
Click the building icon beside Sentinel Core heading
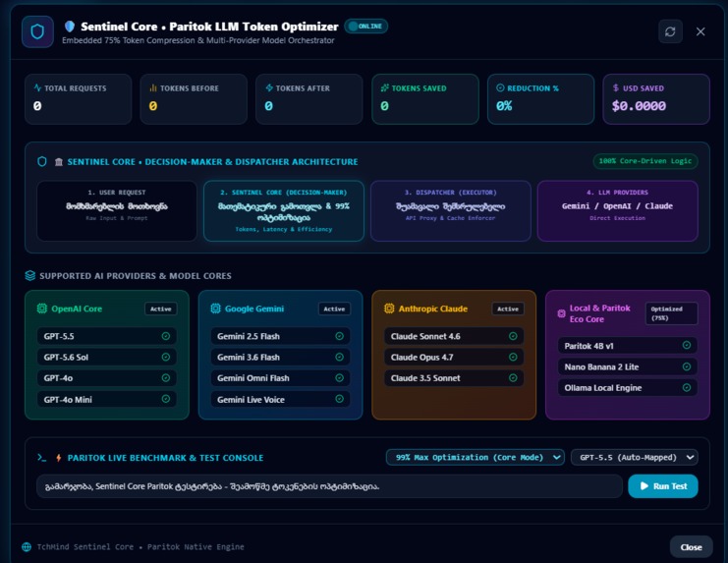tap(59, 162)
